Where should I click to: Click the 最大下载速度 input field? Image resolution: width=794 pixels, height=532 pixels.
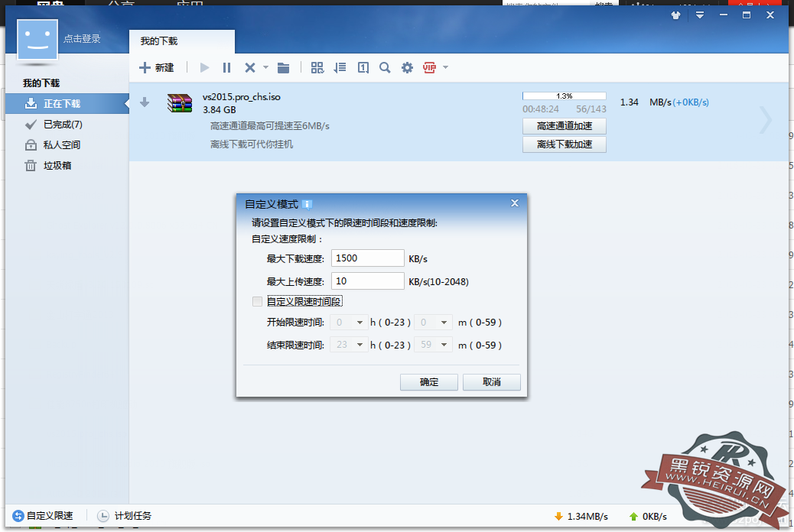click(x=368, y=258)
